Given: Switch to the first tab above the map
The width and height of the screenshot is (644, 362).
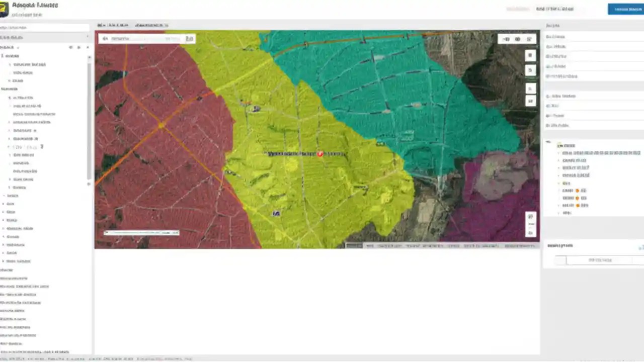Looking at the screenshot, I should (x=113, y=25).
